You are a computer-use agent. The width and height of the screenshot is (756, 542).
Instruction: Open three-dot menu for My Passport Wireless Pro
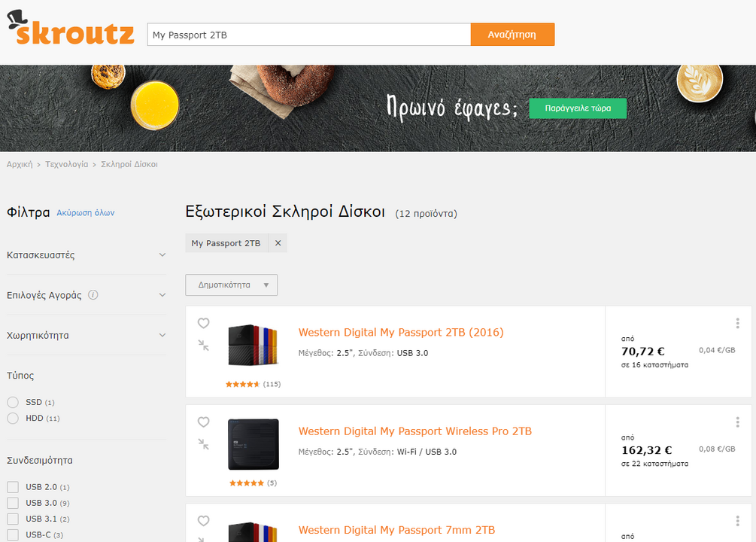pos(737,422)
